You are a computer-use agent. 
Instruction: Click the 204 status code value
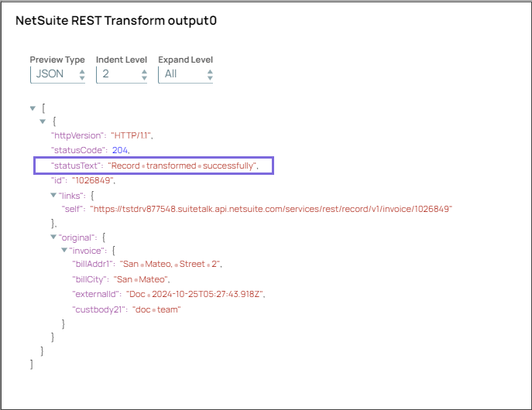pyautogui.click(x=120, y=150)
